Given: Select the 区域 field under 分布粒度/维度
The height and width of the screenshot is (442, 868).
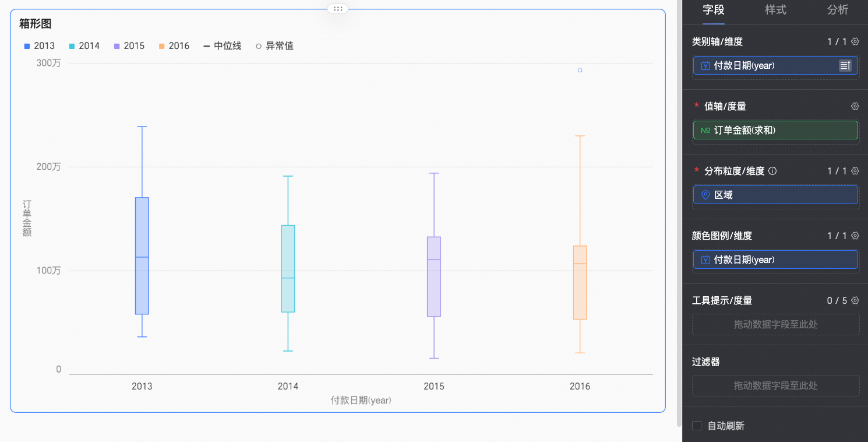Looking at the screenshot, I should click(775, 195).
